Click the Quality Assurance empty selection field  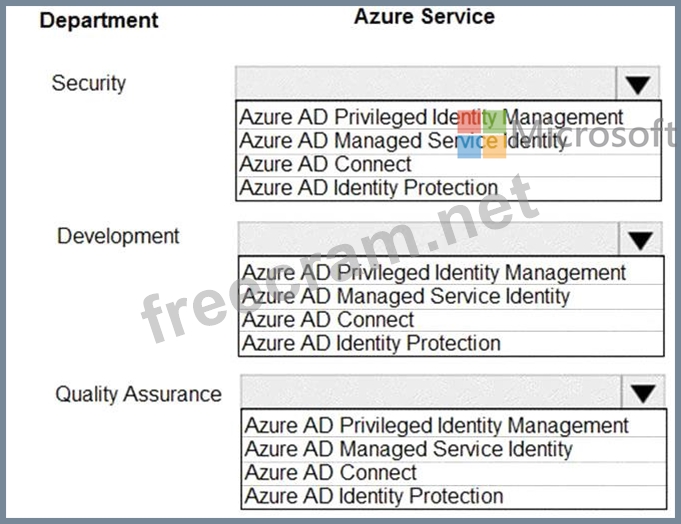coord(430,392)
